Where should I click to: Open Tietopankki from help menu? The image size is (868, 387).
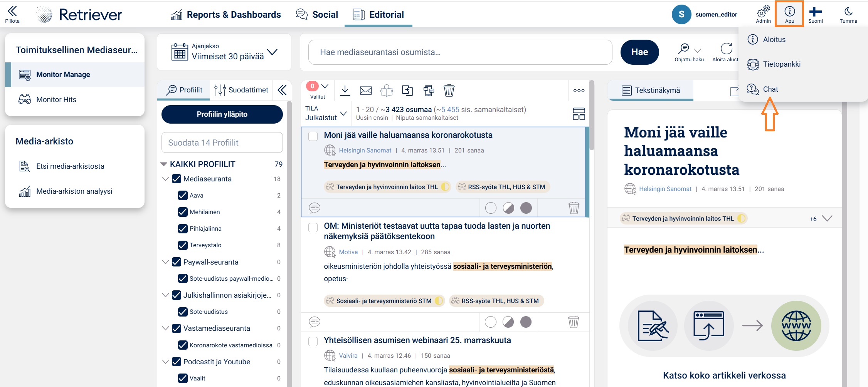pyautogui.click(x=782, y=64)
